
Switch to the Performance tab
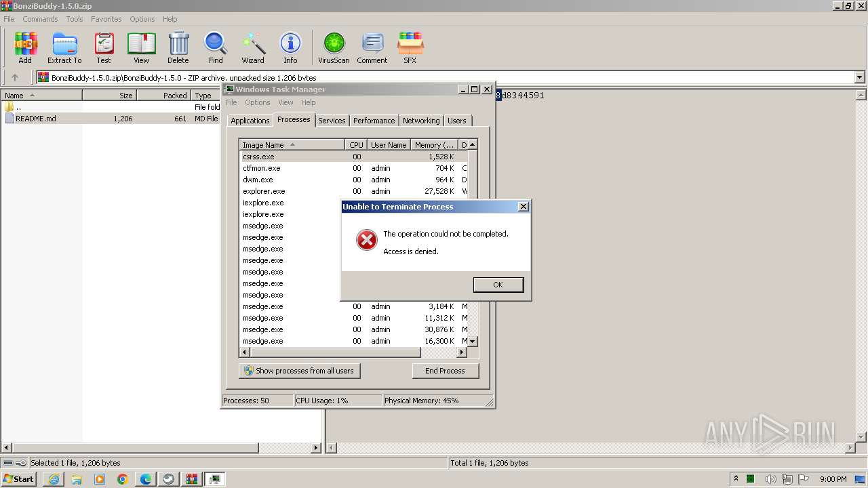374,121
